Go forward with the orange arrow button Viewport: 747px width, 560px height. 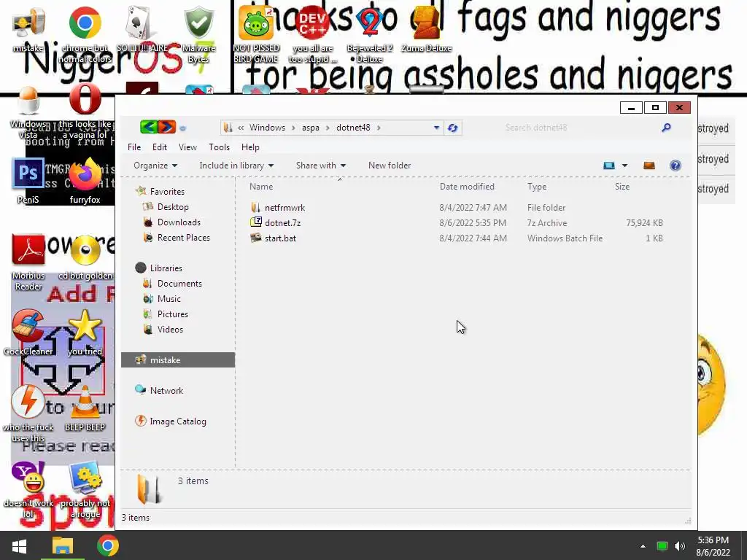click(x=167, y=127)
